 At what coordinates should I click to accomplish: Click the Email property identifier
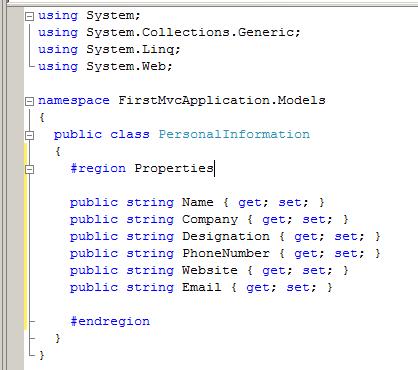201,287
